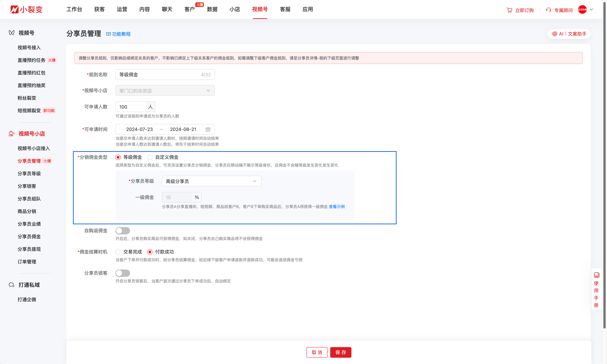Viewport: 607px width, 364px height.
Task: Click the headset 专属顾问 icon
Action: click(548, 10)
